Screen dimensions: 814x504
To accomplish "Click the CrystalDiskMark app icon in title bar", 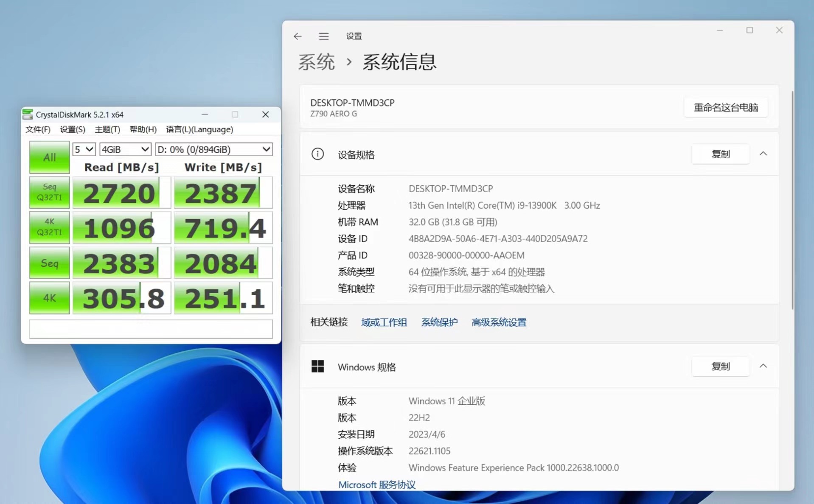I will 28,114.
